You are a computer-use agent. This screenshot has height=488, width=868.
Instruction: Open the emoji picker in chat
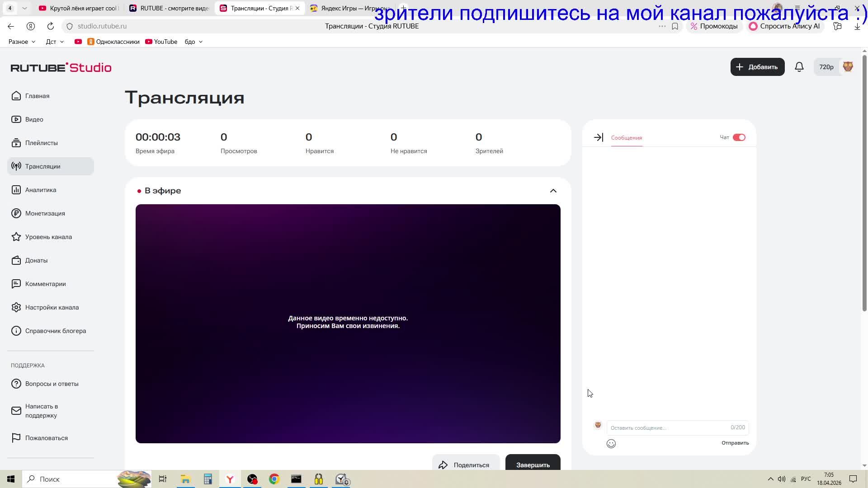[x=611, y=443]
